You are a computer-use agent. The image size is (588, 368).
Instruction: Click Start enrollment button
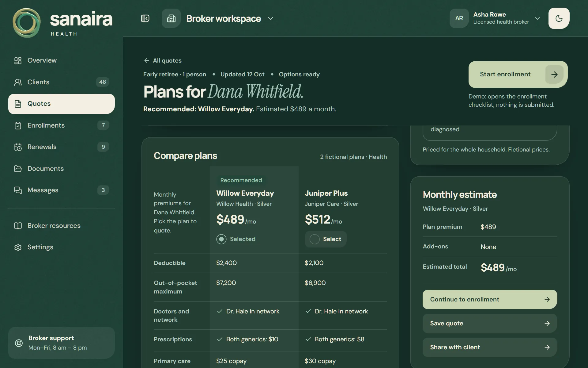[518, 74]
